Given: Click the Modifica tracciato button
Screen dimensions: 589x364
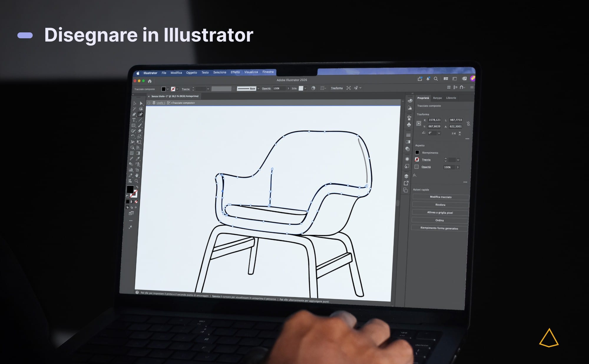Looking at the screenshot, I should pos(441,197).
